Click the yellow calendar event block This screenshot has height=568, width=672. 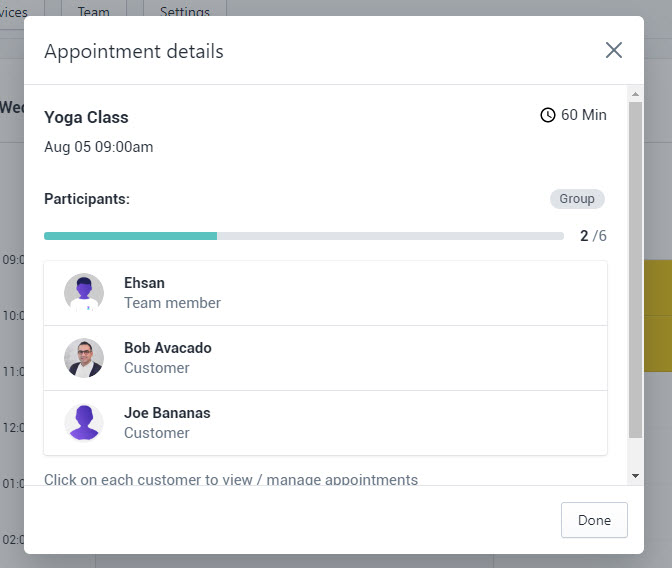[x=658, y=316]
